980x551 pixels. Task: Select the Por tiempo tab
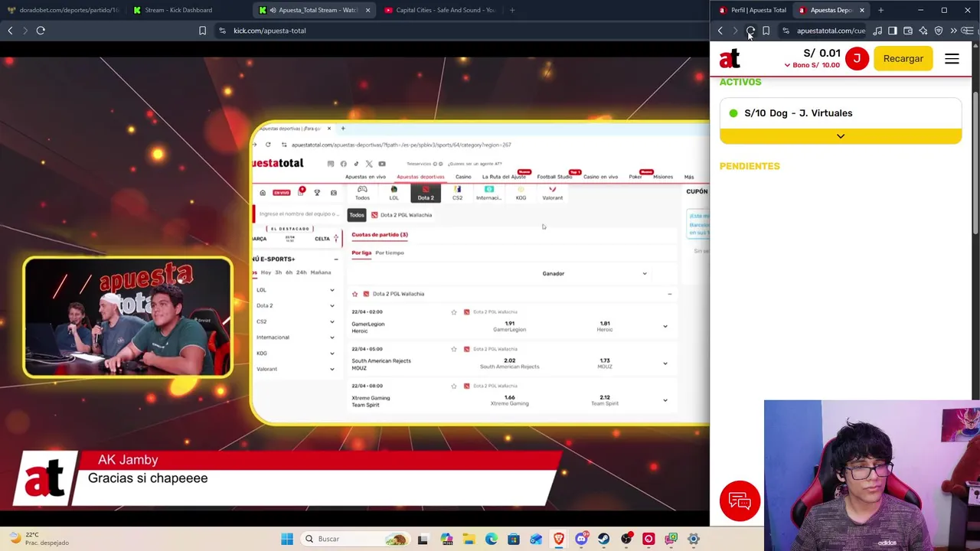(390, 253)
